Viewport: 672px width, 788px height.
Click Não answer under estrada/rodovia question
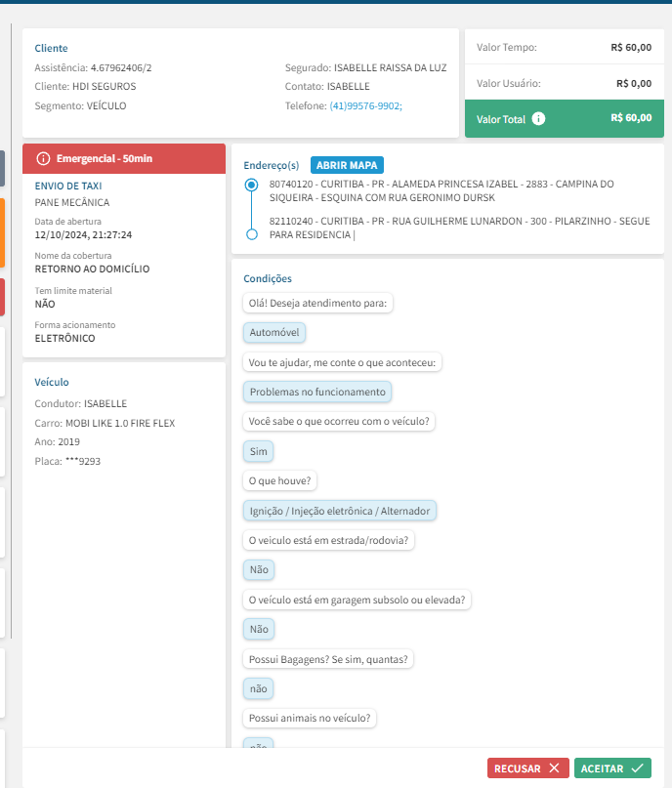[259, 569]
